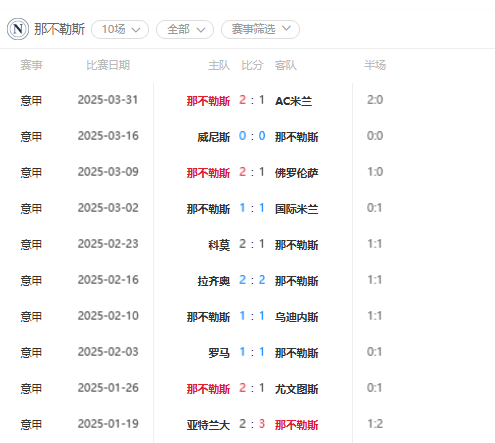Select 拉齐奥 team link
The height and width of the screenshot is (443, 495).
[x=214, y=281]
